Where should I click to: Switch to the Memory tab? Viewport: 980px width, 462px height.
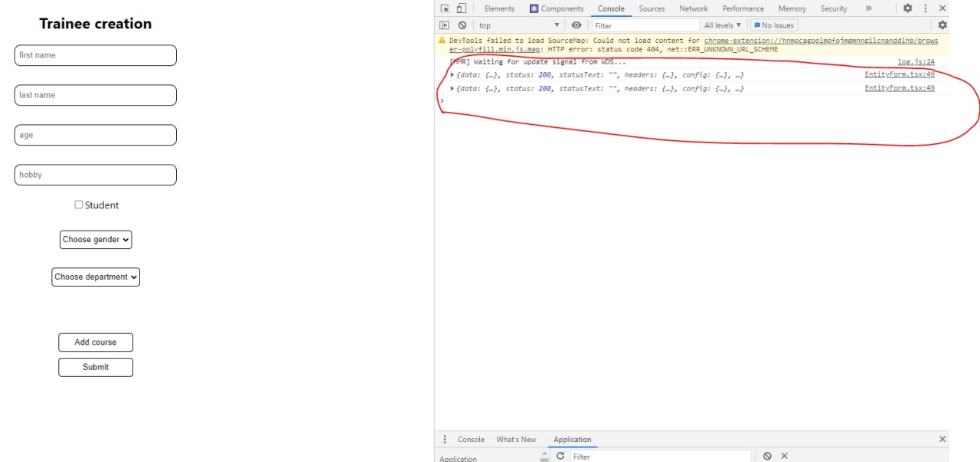click(792, 8)
